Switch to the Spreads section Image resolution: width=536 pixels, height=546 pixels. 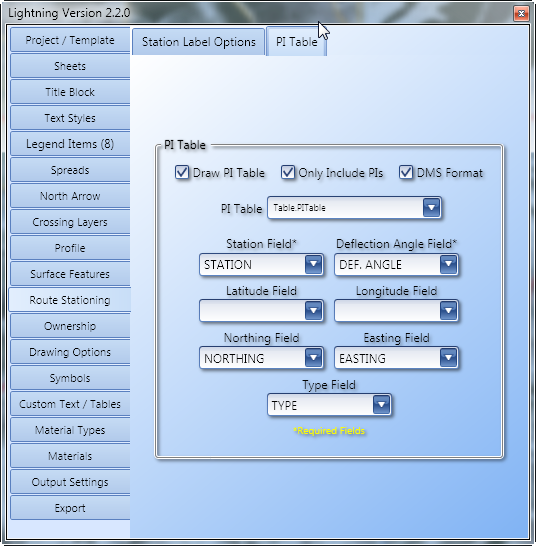coord(70,170)
